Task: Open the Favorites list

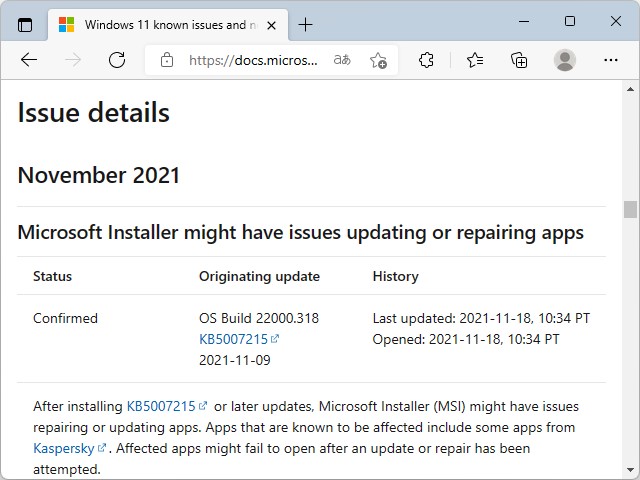Action: [475, 60]
